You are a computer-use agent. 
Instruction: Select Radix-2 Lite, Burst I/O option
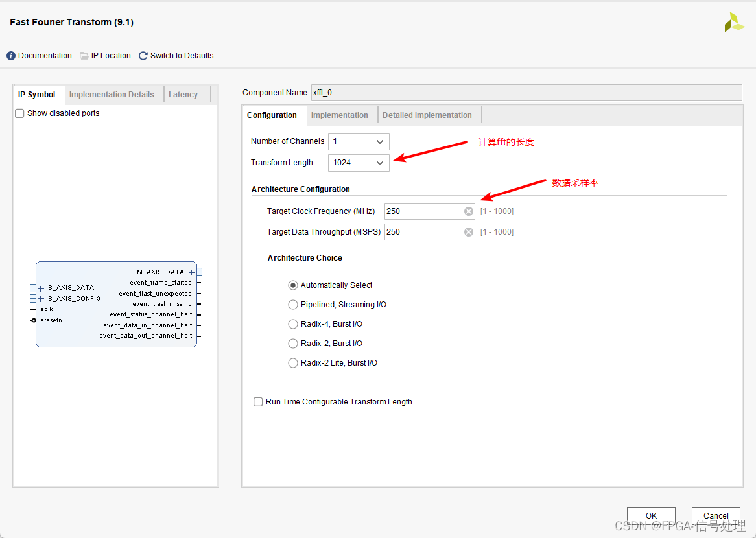(292, 363)
